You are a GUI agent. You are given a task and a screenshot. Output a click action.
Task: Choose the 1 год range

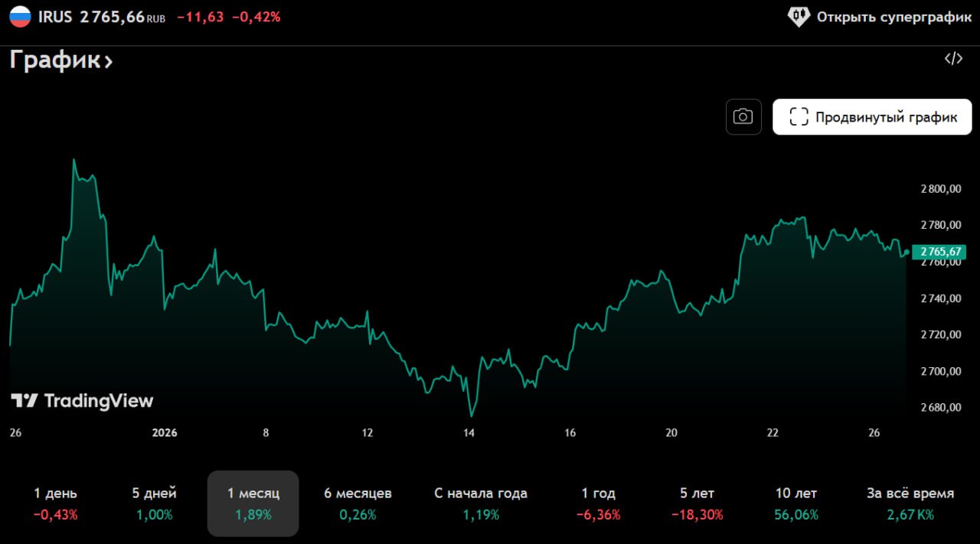click(x=598, y=503)
